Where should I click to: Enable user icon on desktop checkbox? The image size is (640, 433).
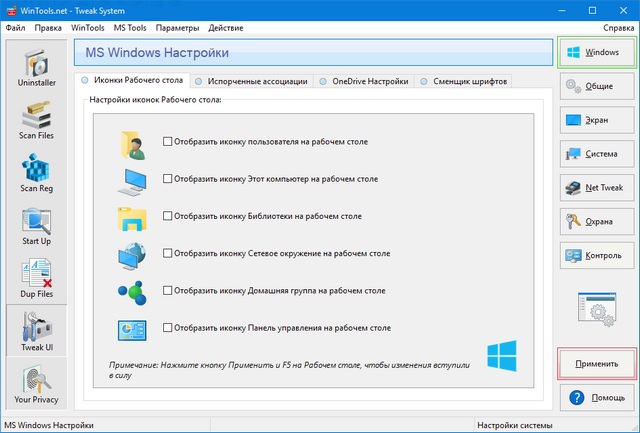[x=168, y=142]
